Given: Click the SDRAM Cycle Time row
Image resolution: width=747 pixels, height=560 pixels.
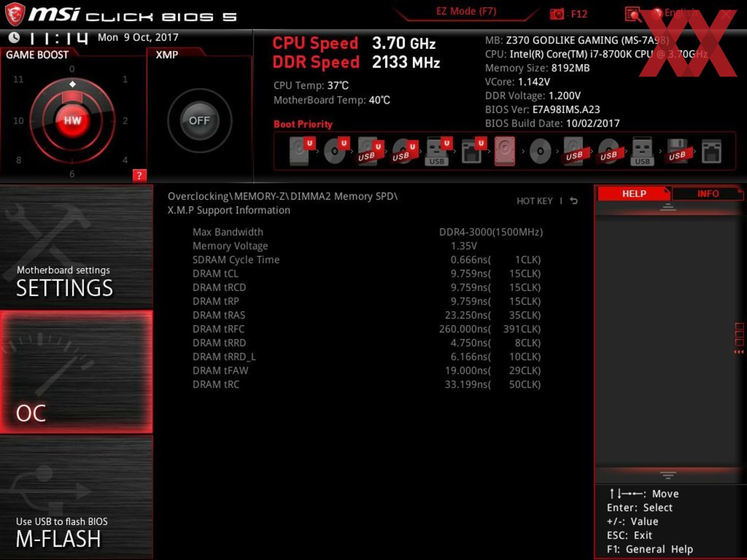Looking at the screenshot, I should point(367,260).
